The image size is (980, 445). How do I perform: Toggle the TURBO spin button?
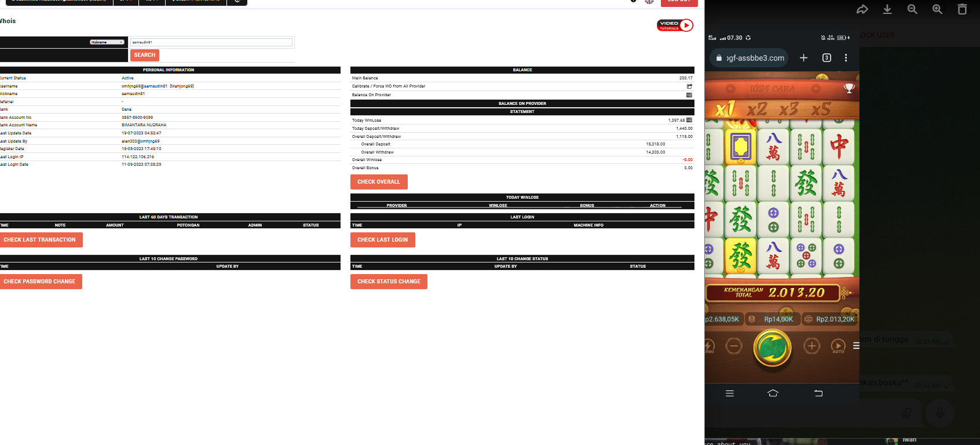[x=709, y=346]
